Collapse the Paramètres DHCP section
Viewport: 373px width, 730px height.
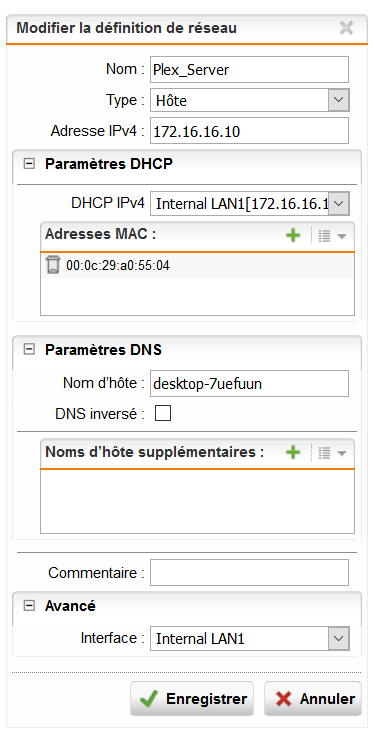(29, 164)
